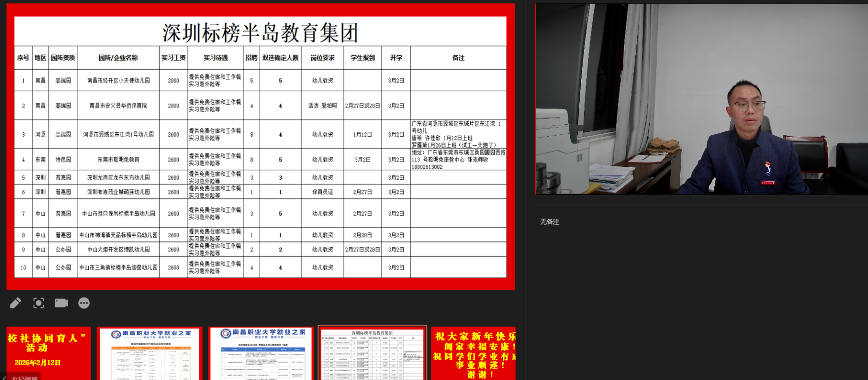Click the focus frame screenshot icon
Image resolution: width=868 pixels, height=380 pixels.
coord(38,303)
